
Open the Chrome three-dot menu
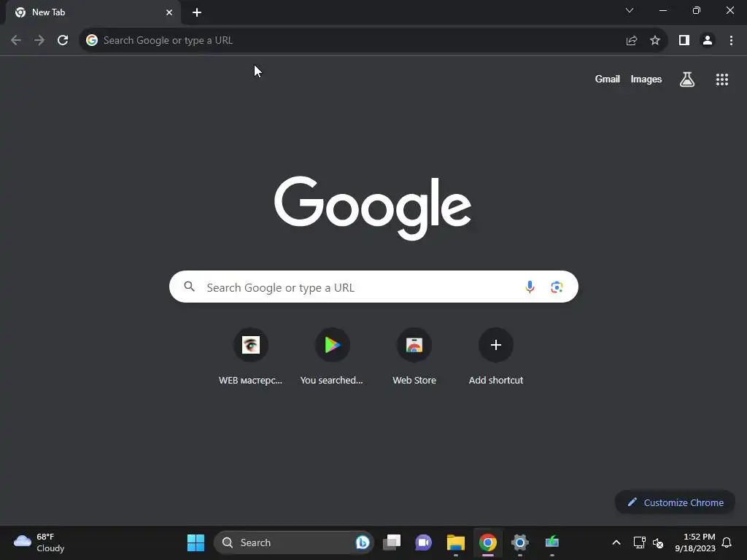click(731, 41)
